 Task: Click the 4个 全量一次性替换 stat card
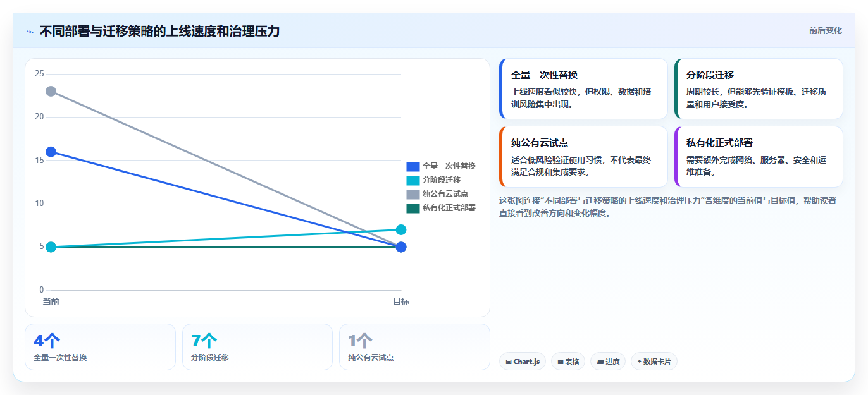pyautogui.click(x=100, y=347)
